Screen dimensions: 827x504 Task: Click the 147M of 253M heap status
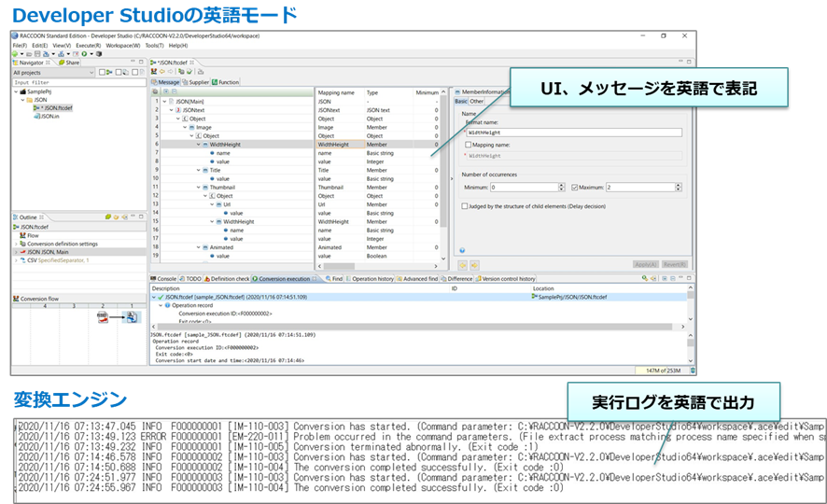tap(664, 371)
